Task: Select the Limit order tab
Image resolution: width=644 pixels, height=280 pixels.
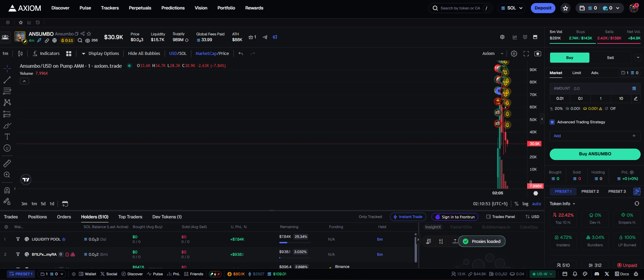Action: pos(576,73)
